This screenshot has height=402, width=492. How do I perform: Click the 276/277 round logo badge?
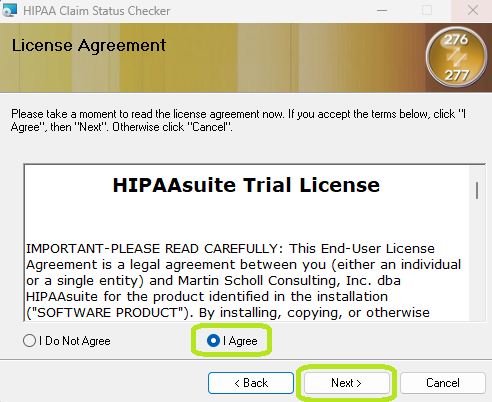point(456,57)
